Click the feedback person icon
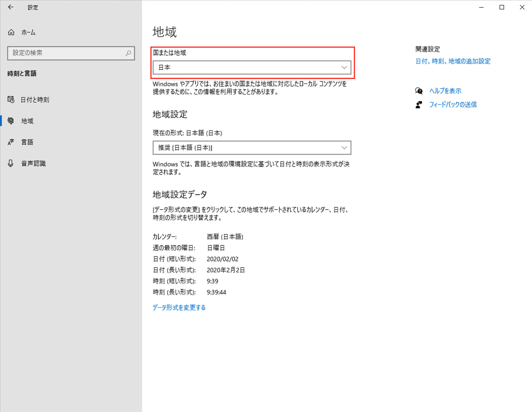The height and width of the screenshot is (412, 532). click(418, 104)
